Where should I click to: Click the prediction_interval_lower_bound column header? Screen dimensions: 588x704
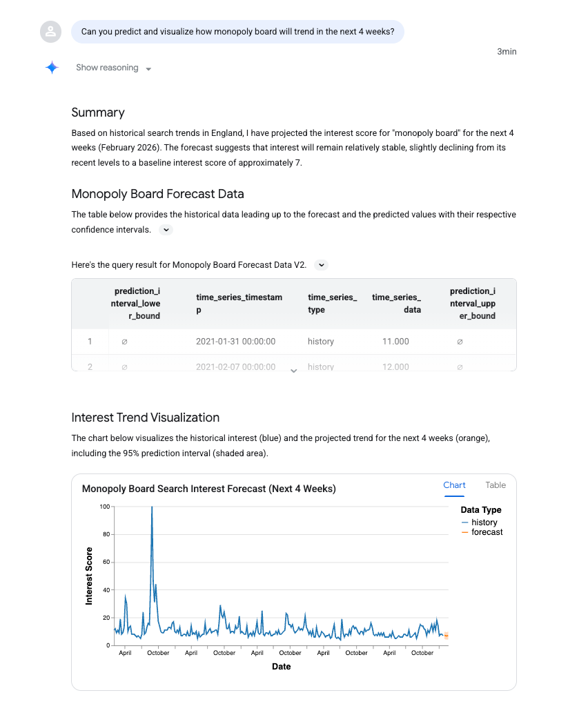click(x=137, y=304)
